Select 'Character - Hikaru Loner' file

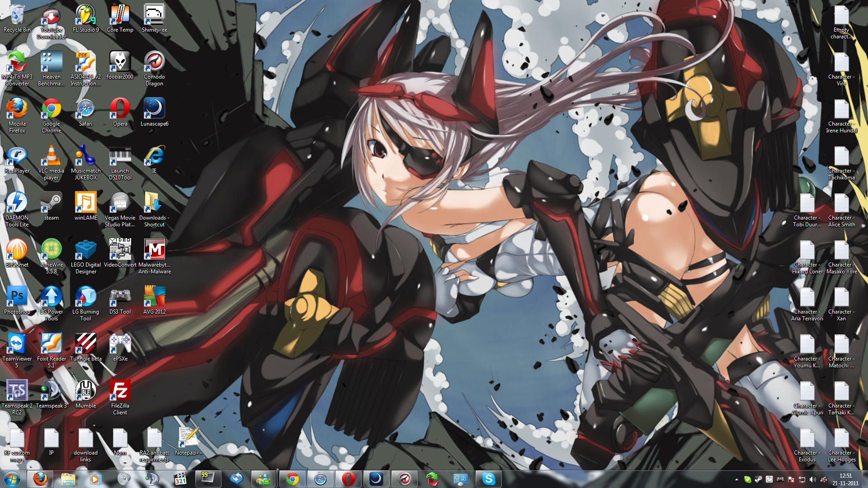click(807, 257)
